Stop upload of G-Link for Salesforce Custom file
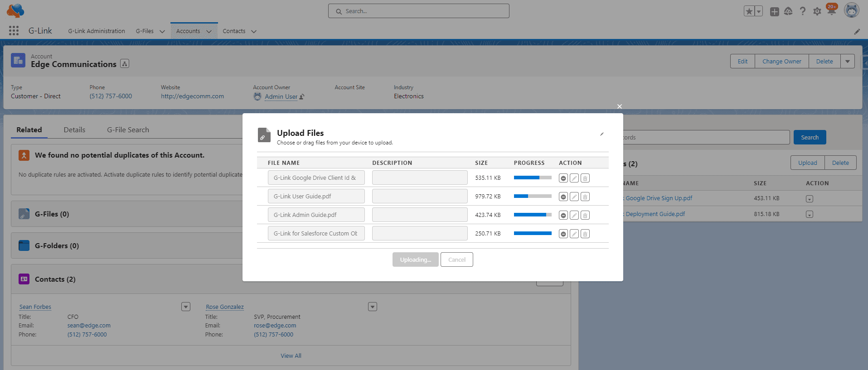868x370 pixels. click(563, 234)
